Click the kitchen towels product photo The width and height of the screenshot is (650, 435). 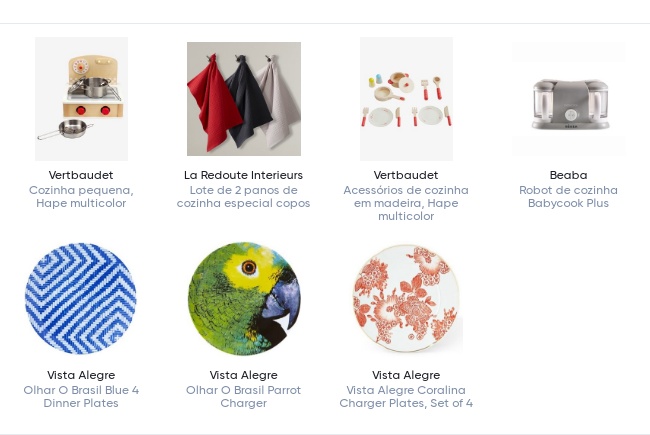[244, 99]
